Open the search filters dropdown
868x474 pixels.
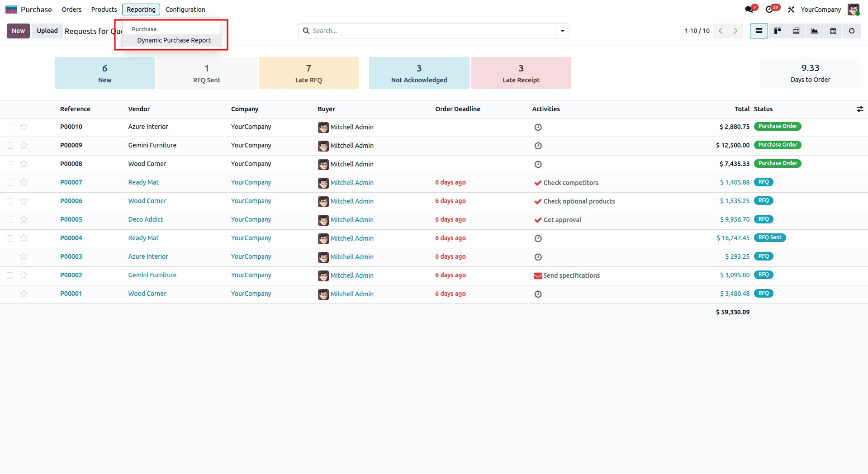(562, 31)
